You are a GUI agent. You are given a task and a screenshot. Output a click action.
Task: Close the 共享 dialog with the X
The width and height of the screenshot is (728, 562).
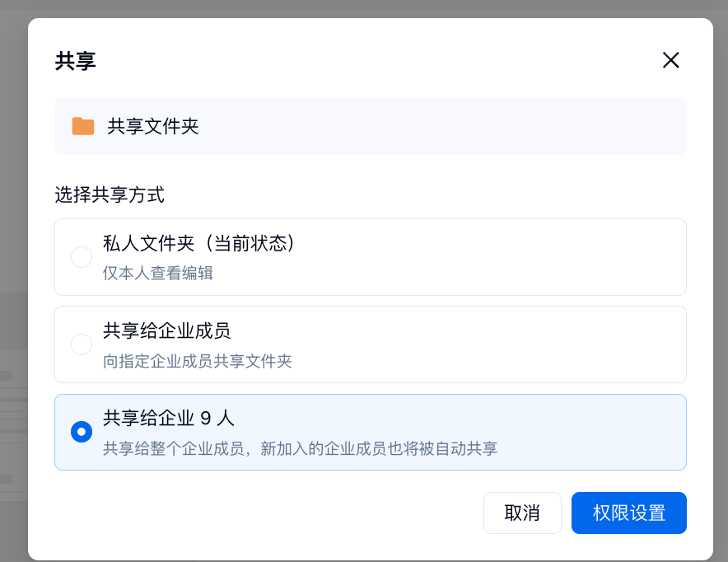671,60
